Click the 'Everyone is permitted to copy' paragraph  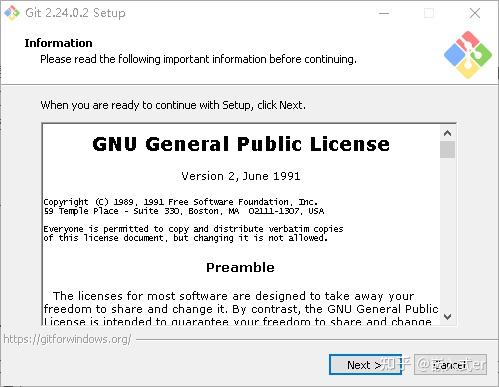tap(193, 233)
